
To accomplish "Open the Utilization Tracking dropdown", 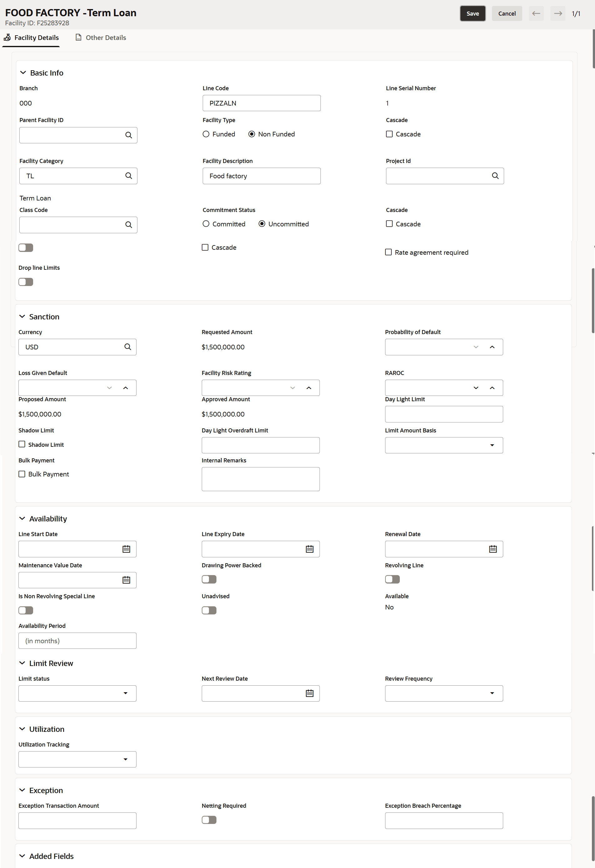I will (77, 759).
